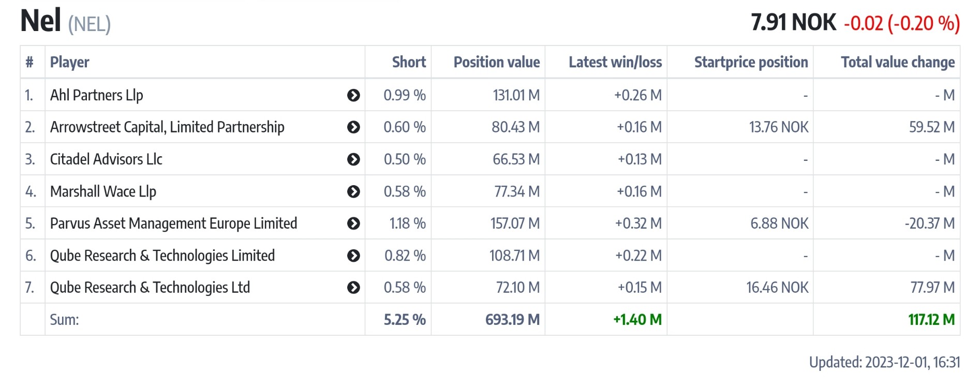Viewport: 980px width, 389px height.
Task: Select the Citadel Advisors Llc name
Action: [106, 159]
